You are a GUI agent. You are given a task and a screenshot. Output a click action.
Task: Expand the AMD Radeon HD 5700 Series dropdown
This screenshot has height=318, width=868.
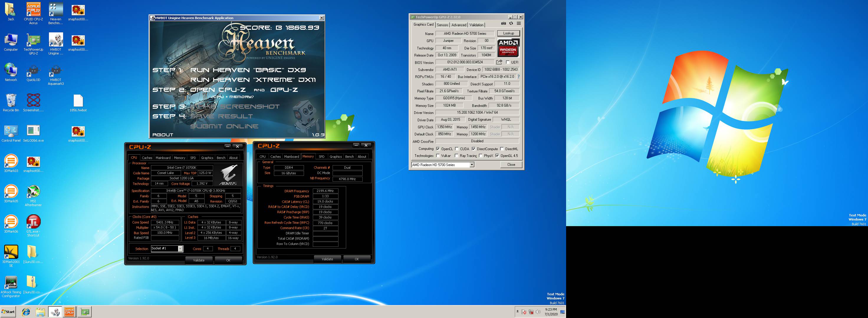(x=472, y=165)
